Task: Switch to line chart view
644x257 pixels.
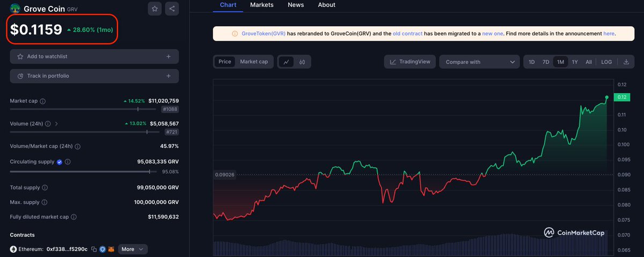Action: click(x=287, y=62)
